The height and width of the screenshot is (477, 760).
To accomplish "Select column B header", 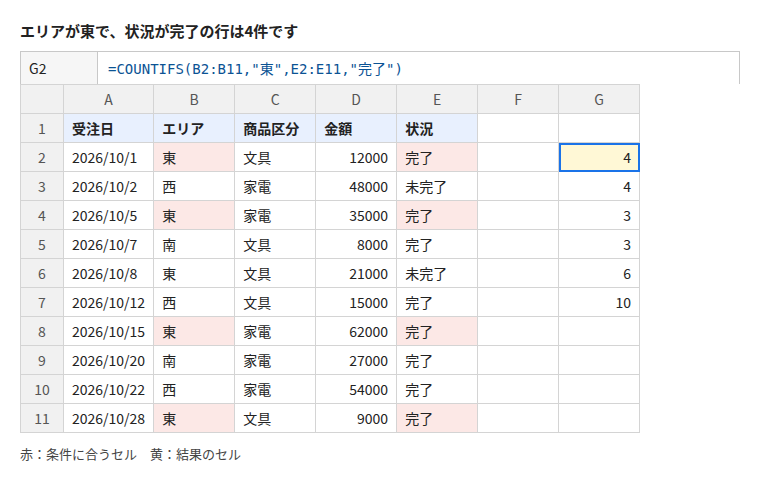I will click(x=194, y=99).
